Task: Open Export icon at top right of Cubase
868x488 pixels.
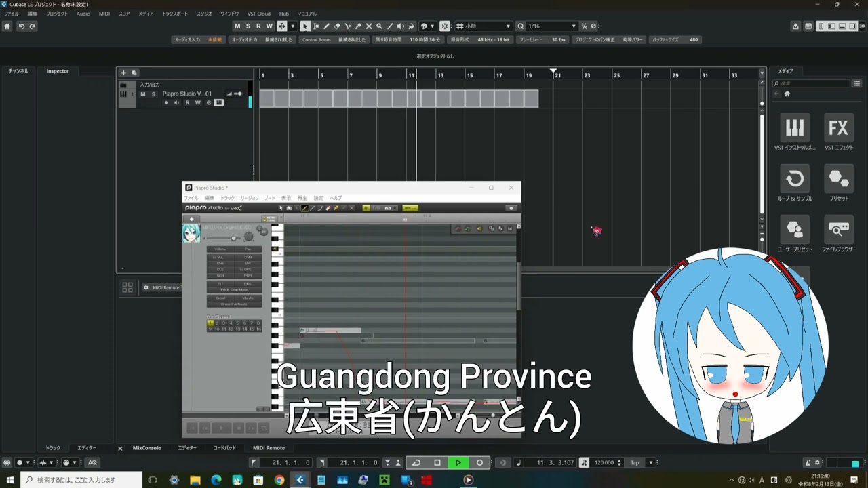Action: tap(795, 26)
